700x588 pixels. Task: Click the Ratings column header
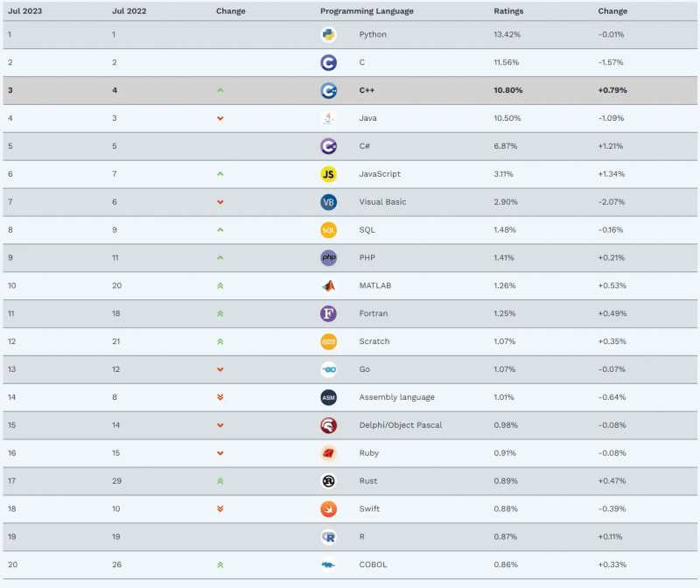click(x=508, y=11)
